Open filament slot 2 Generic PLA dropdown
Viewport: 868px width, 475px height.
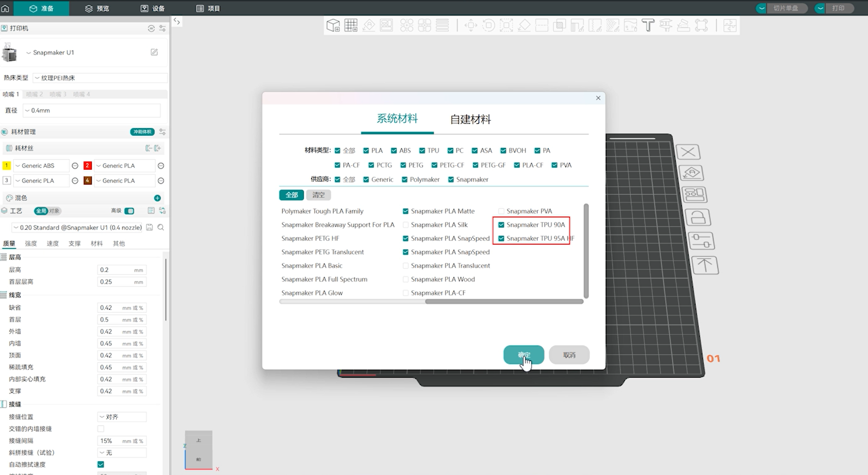[x=124, y=166]
